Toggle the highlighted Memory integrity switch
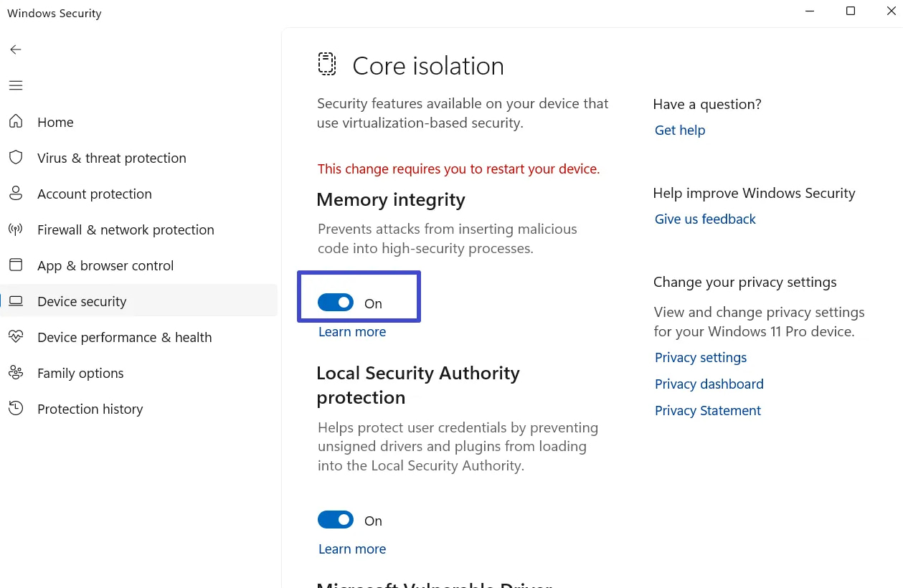 [336, 302]
